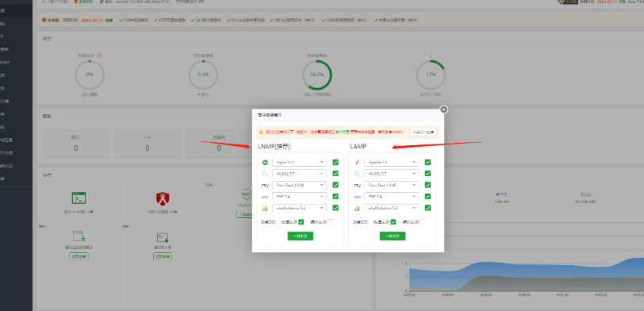Click the FTP icon in LNMP column

[x=265, y=186]
